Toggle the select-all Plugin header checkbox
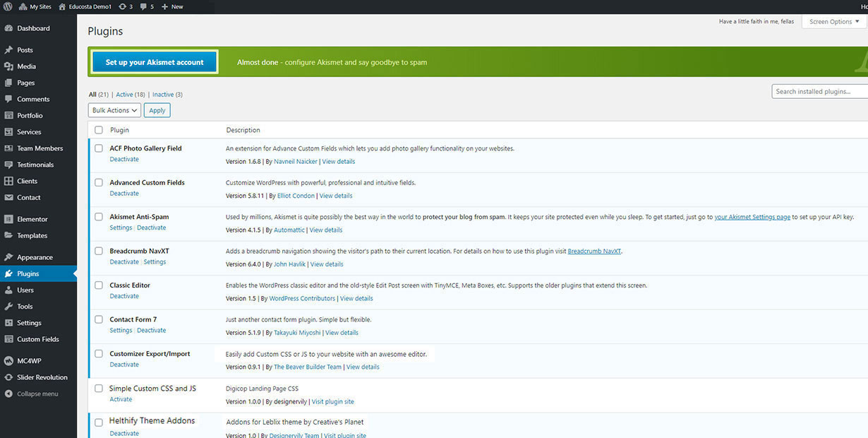This screenshot has height=438, width=868. click(99, 130)
